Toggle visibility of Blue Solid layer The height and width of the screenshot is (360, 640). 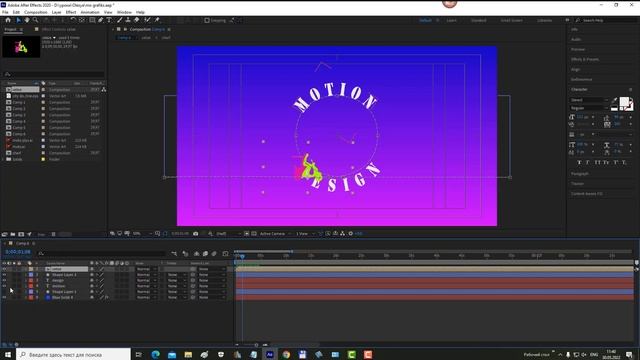pyautogui.click(x=4, y=298)
